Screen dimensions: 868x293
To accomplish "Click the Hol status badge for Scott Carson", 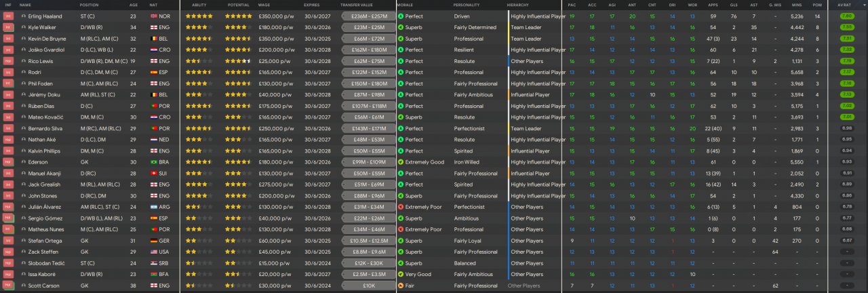I will [x=8, y=286].
